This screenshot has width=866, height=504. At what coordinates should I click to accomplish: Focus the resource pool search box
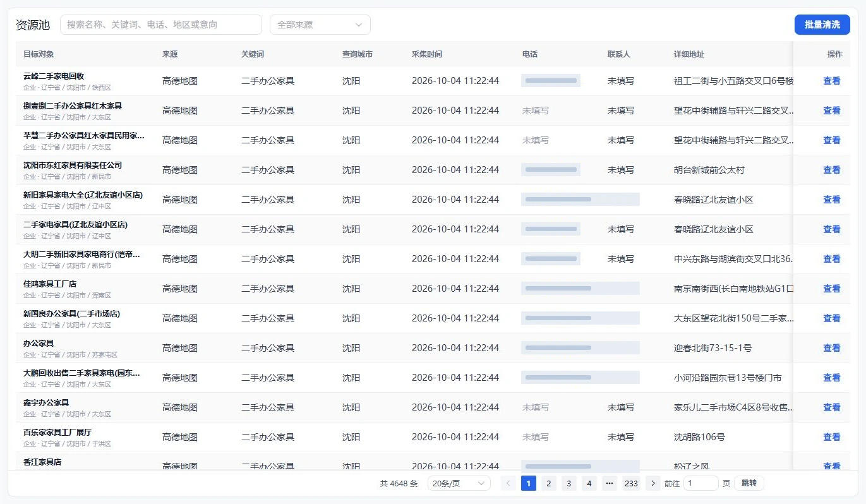click(x=161, y=25)
